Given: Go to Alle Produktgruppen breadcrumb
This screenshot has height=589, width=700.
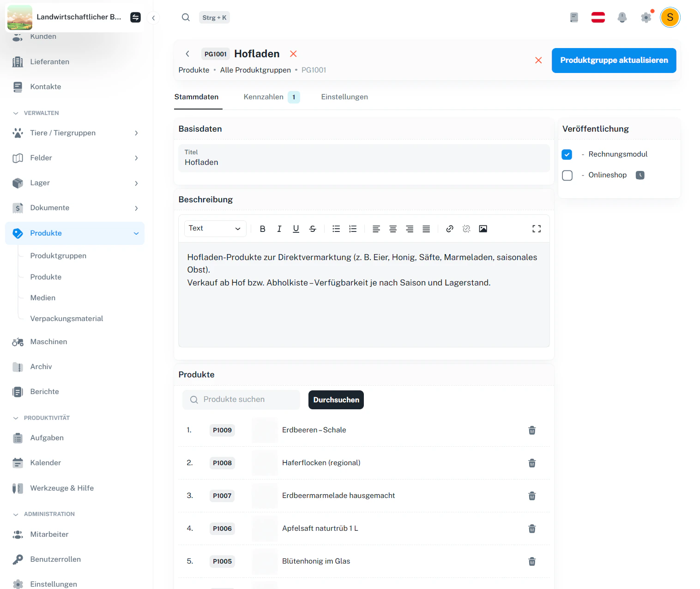Looking at the screenshot, I should tap(255, 70).
